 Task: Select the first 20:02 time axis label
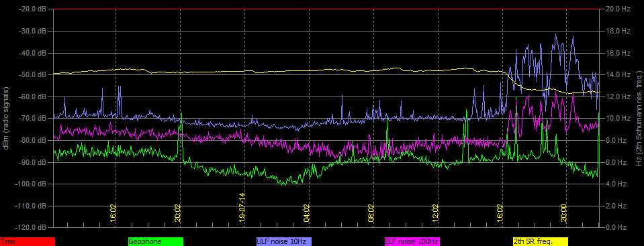[178, 213]
